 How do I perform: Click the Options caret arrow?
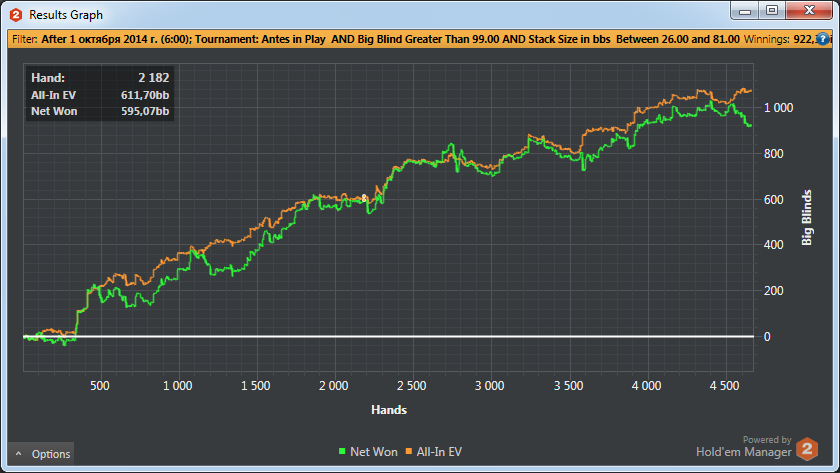pyautogui.click(x=18, y=454)
